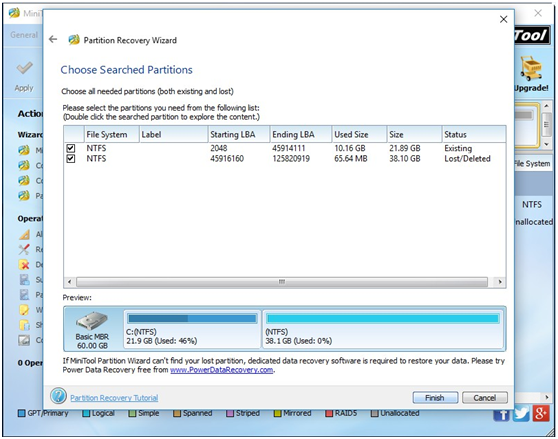The image size is (558, 439).
Task: Open the Facebook icon in main window
Action: (502, 415)
